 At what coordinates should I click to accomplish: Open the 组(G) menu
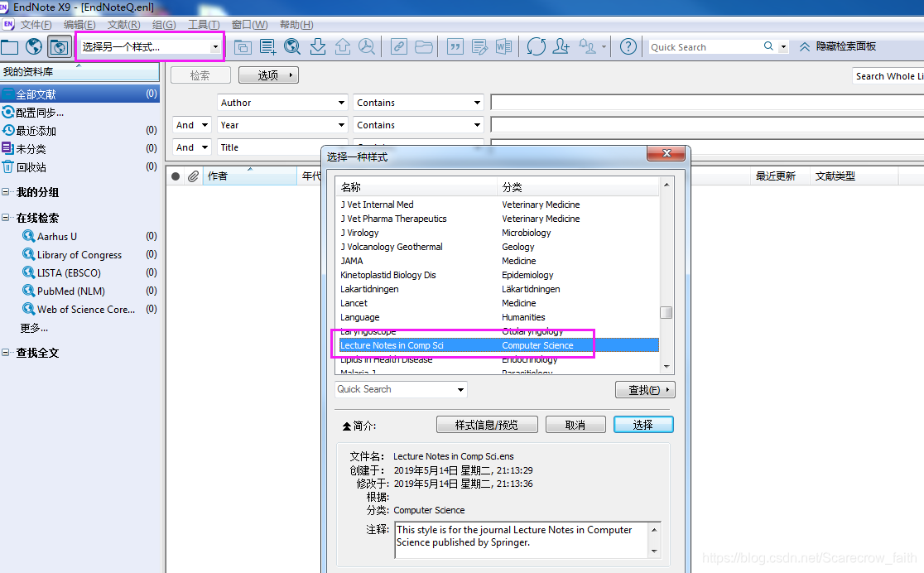tap(164, 25)
